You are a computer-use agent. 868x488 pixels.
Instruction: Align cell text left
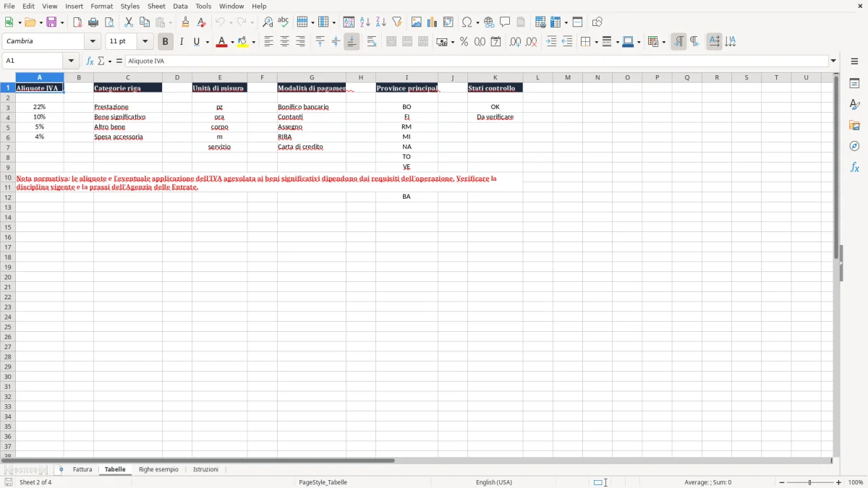pyautogui.click(x=268, y=42)
